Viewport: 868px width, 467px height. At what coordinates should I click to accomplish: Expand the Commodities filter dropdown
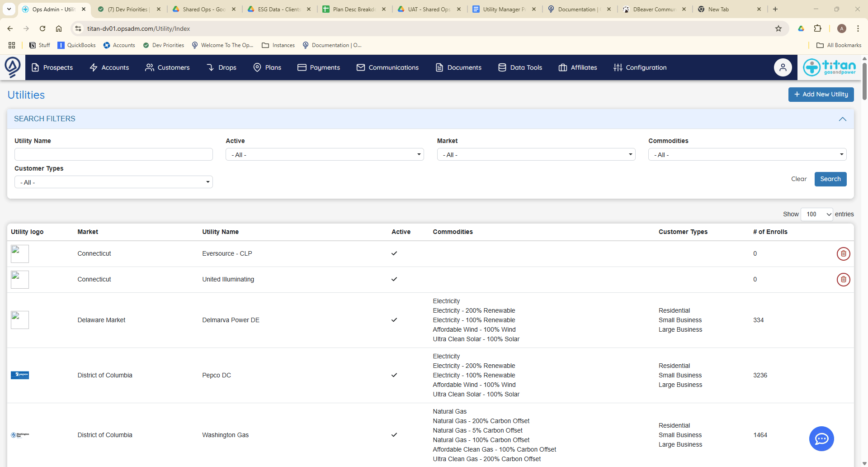point(747,155)
